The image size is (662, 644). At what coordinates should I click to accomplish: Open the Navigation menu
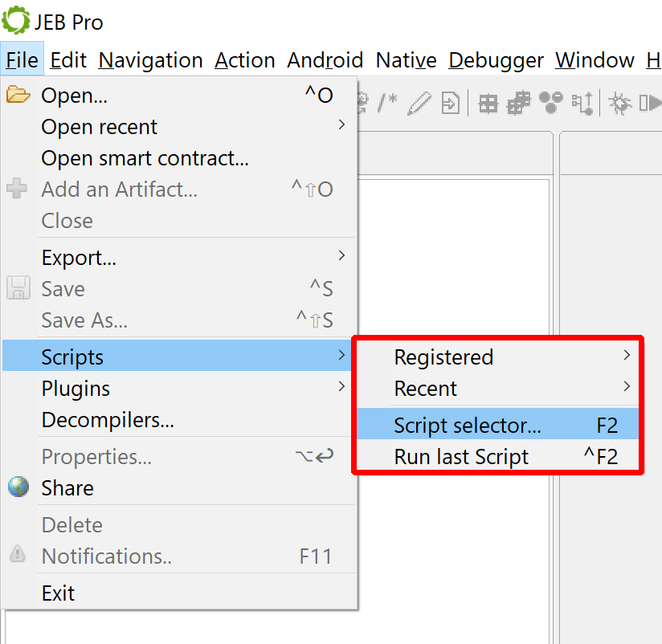click(x=150, y=60)
